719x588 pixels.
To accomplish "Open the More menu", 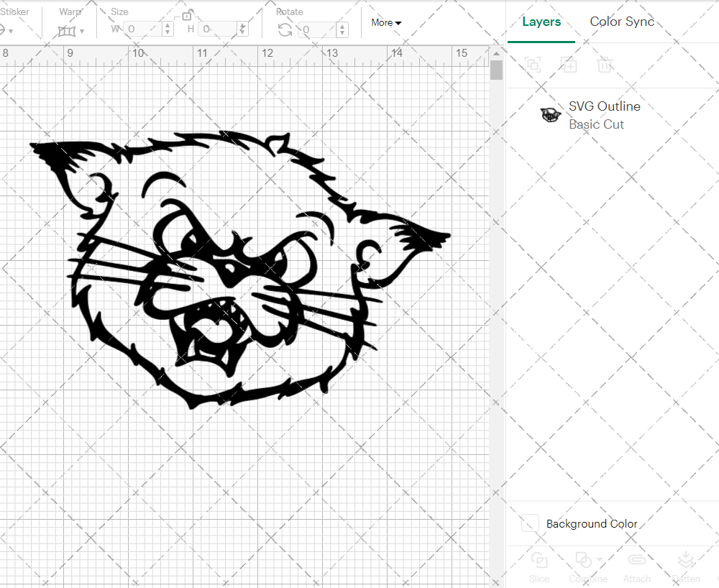I will pos(386,22).
